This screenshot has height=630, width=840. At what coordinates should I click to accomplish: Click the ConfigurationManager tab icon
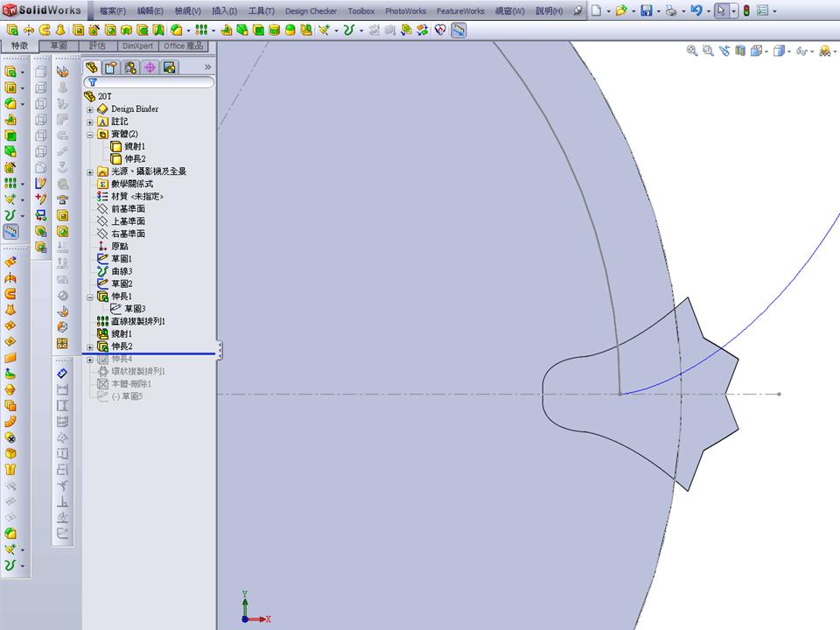[x=130, y=67]
